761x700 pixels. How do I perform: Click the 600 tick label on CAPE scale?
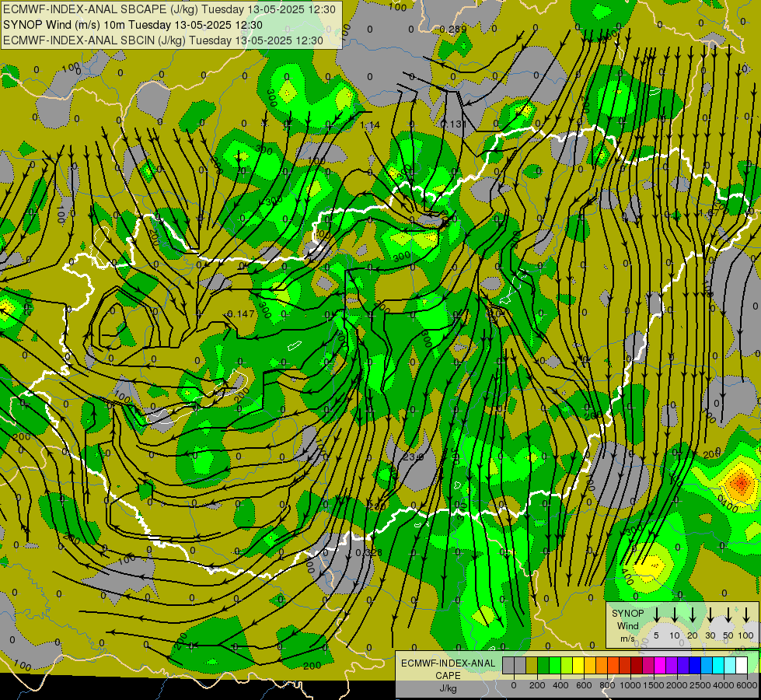coord(584,685)
